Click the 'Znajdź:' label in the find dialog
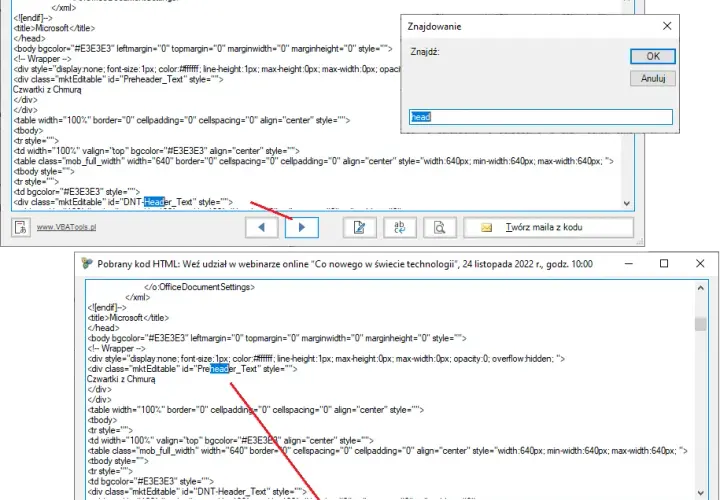Image resolution: width=720 pixels, height=500 pixels. click(x=425, y=52)
